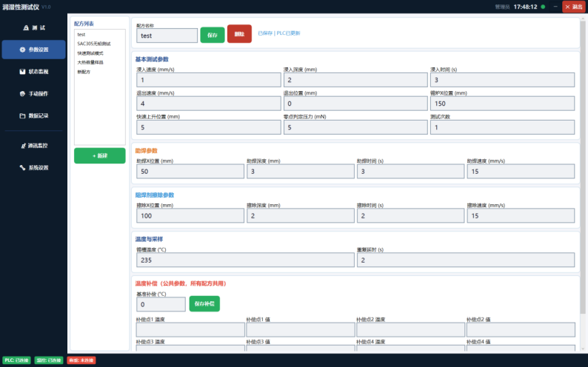Switch to 通讯监控 page
The height and width of the screenshot is (367, 588).
coord(33,145)
